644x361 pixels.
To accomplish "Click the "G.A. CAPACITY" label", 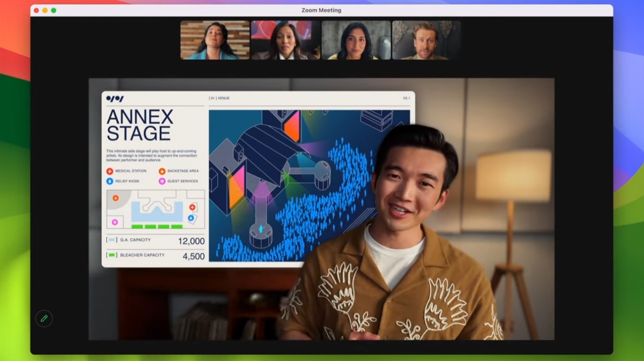I will (135, 240).
